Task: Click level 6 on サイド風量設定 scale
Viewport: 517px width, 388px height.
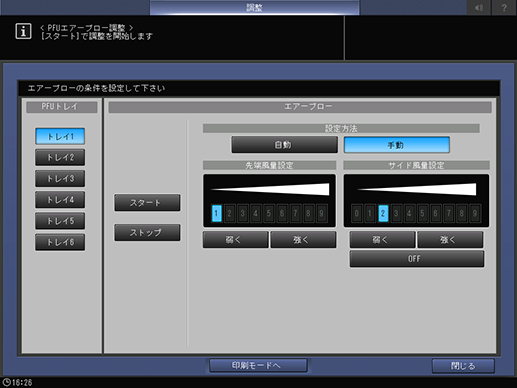Action: pos(435,213)
